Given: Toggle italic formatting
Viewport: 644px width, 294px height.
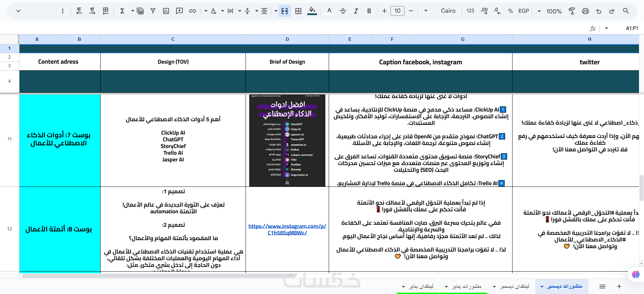Looking at the screenshot, I should point(356,11).
